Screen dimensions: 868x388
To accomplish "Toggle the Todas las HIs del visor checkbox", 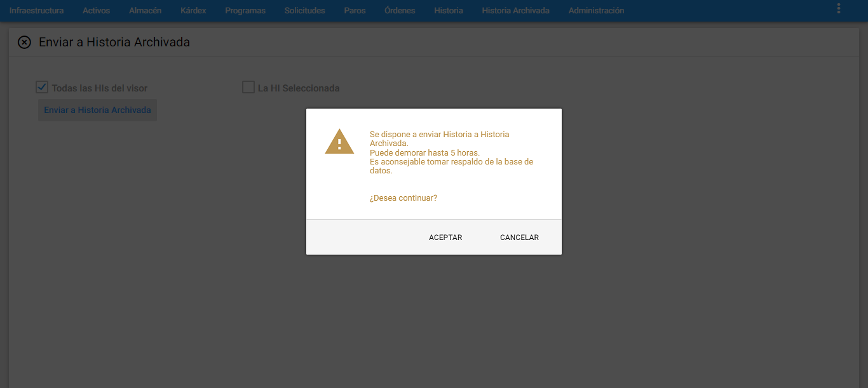I will pos(42,87).
